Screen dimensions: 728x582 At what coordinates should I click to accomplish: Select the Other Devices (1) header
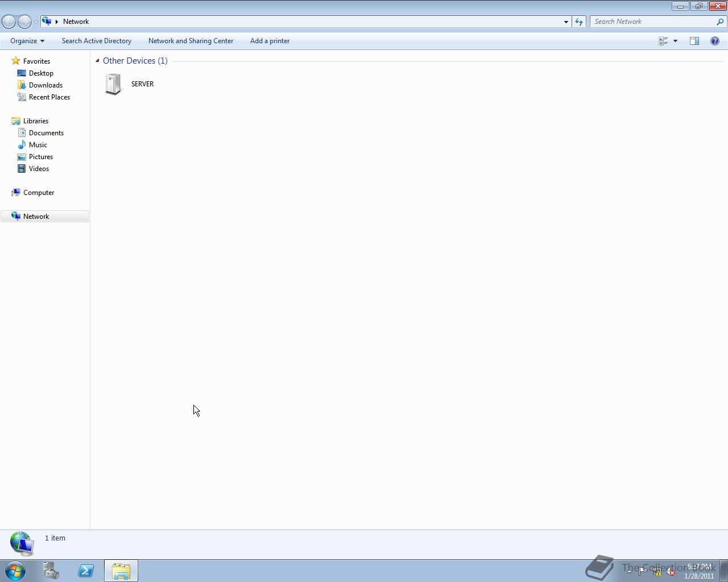click(135, 60)
